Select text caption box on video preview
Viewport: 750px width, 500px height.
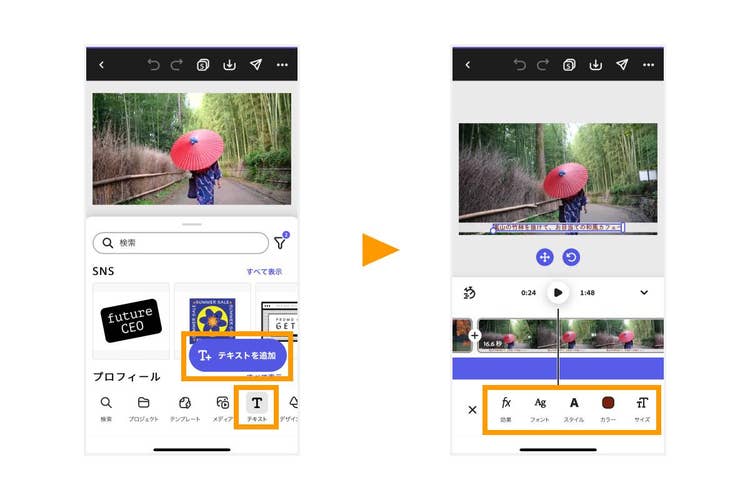pos(558,228)
